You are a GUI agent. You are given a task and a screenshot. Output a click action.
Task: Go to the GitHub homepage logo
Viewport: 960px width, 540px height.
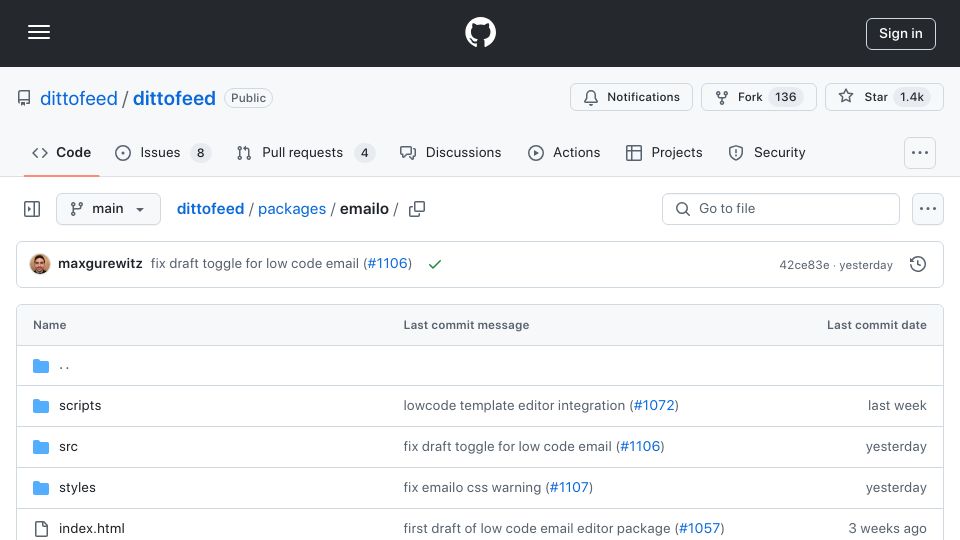coord(480,32)
